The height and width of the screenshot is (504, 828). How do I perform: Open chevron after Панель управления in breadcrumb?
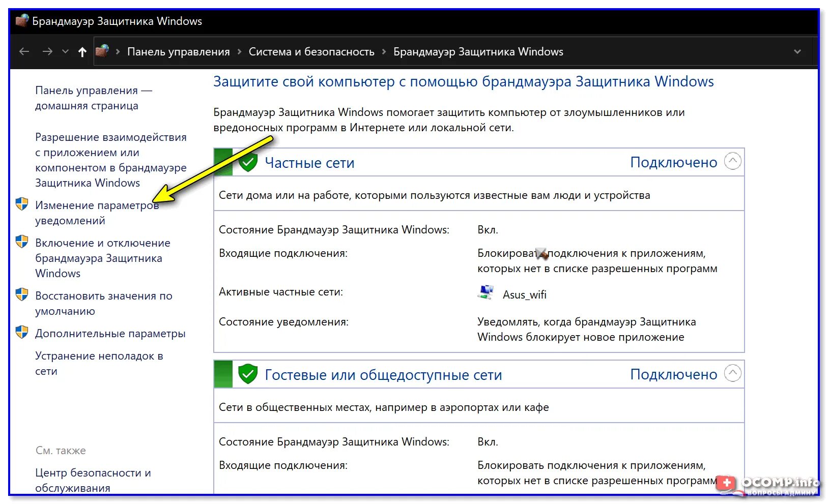click(x=239, y=51)
